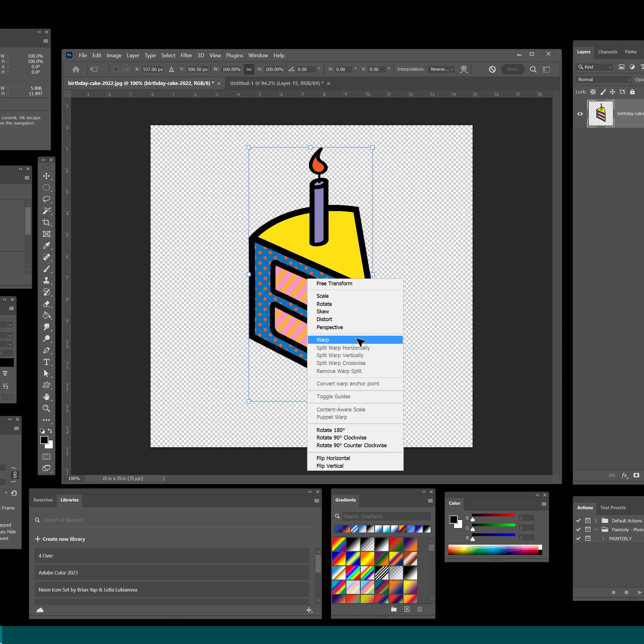The image size is (644, 644).
Task: Click the Search Gradients input field
Action: click(x=386, y=516)
